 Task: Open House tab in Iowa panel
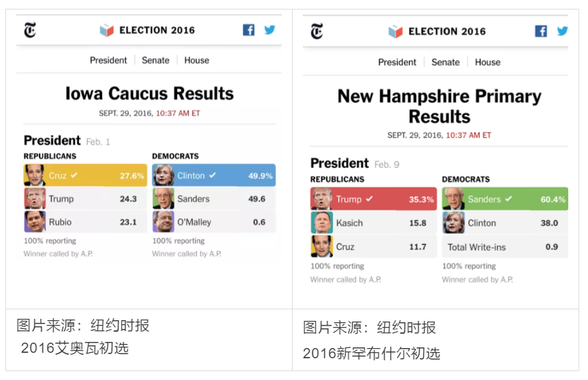197,61
